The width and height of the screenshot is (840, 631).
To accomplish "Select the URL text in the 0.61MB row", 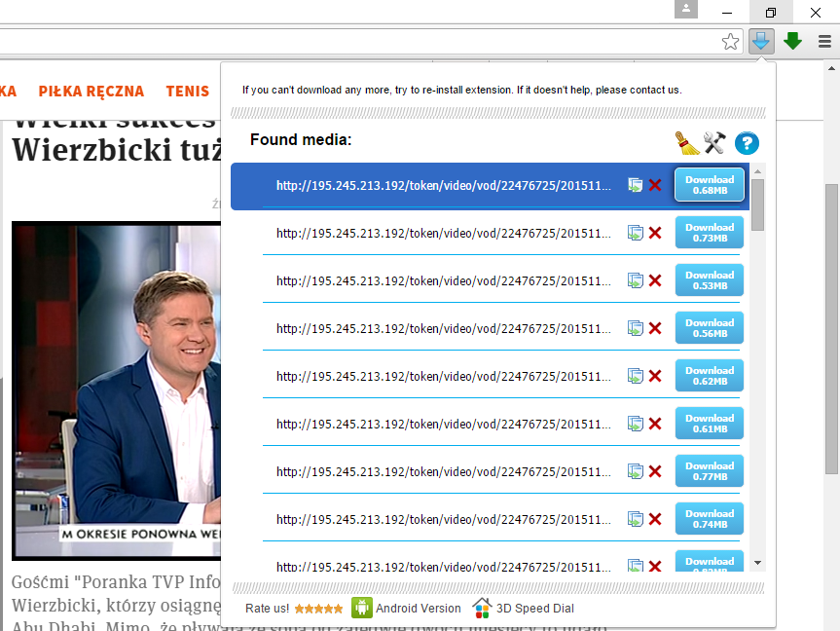I will click(x=444, y=425).
